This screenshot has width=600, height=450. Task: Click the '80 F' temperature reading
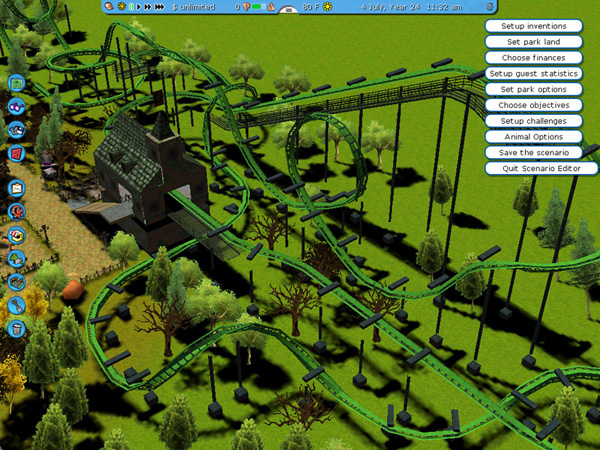coord(311,7)
